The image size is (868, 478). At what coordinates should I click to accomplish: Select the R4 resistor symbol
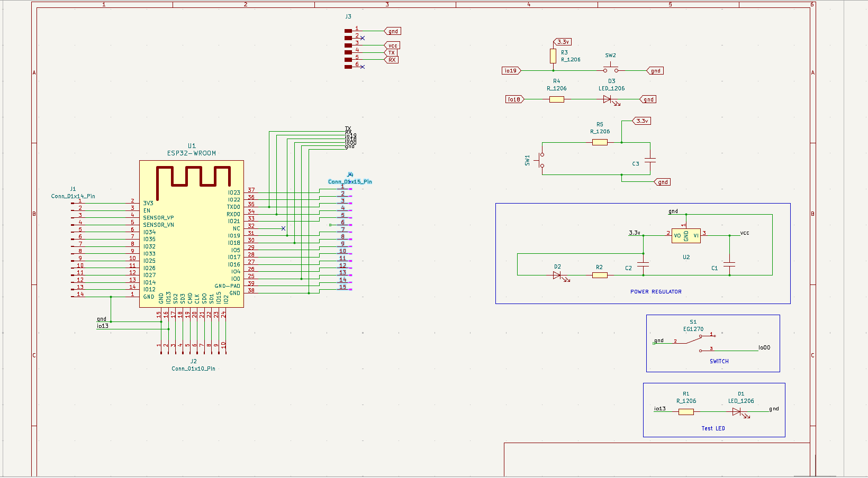[557, 99]
